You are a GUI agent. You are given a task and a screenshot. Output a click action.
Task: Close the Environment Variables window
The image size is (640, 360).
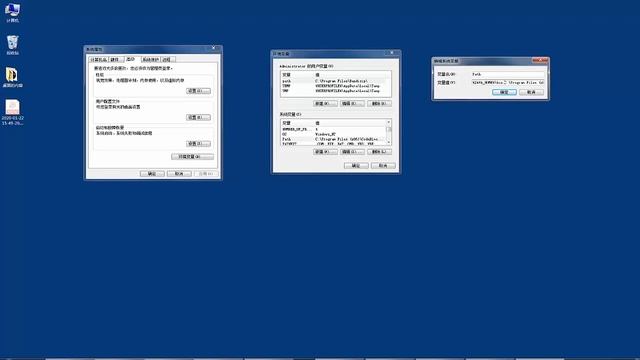click(x=392, y=53)
